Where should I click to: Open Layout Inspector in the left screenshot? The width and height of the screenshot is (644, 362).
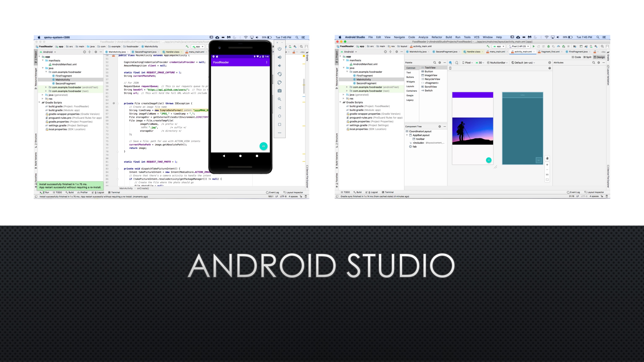coord(293,192)
